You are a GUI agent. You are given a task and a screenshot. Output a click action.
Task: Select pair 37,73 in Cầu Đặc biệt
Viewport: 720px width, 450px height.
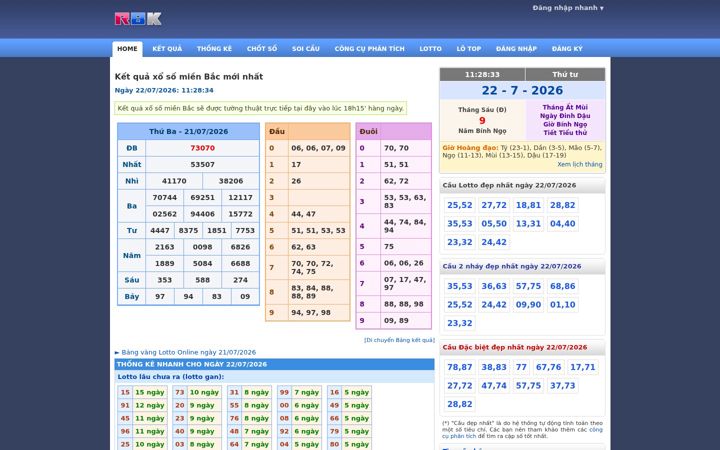pyautogui.click(x=562, y=386)
